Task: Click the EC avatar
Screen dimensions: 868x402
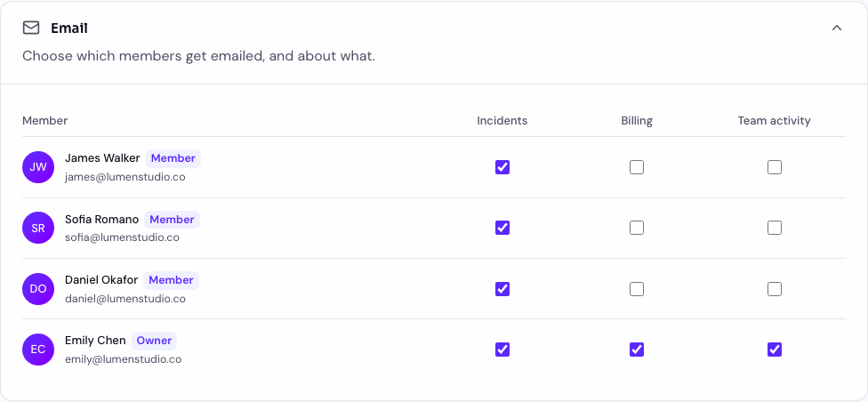Action: 38,350
